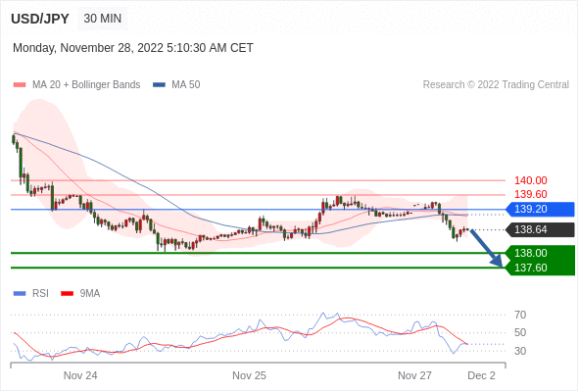The image size is (578, 392).
Task: Click the Research © 2022 Trading Central credit
Action: (x=496, y=85)
